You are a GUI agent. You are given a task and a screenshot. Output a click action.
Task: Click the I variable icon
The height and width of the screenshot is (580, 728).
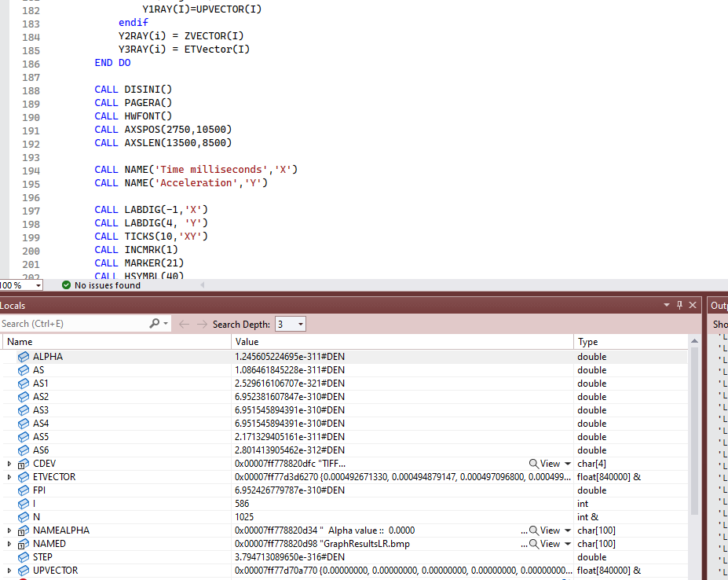click(24, 504)
